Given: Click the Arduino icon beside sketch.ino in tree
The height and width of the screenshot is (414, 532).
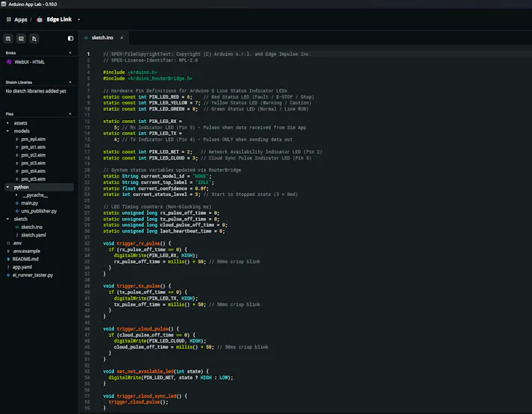Looking at the screenshot, I should click(16, 227).
